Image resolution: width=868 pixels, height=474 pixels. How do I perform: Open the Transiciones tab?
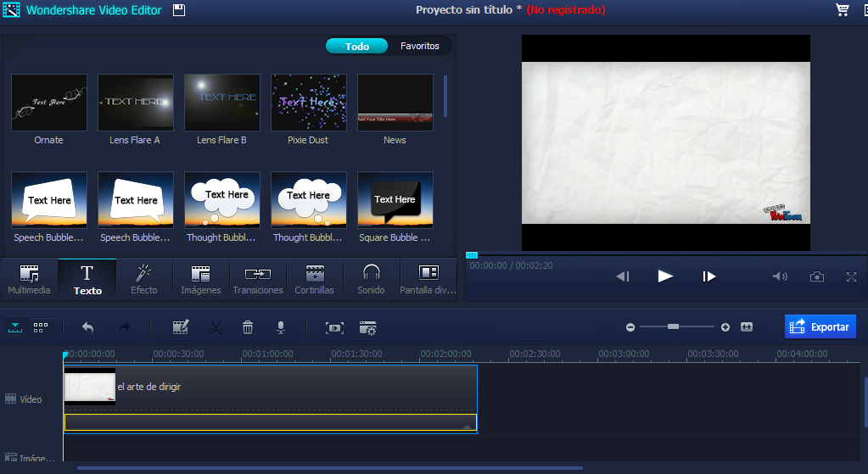[x=258, y=279]
